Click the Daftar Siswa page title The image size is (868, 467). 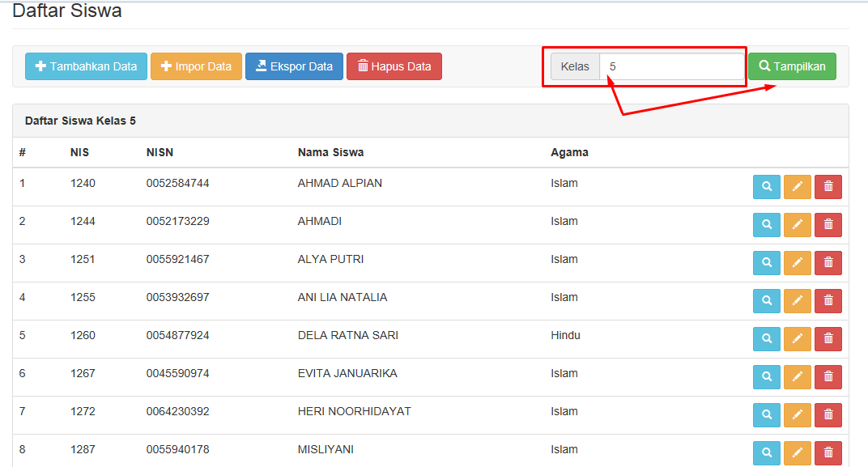pyautogui.click(x=67, y=11)
